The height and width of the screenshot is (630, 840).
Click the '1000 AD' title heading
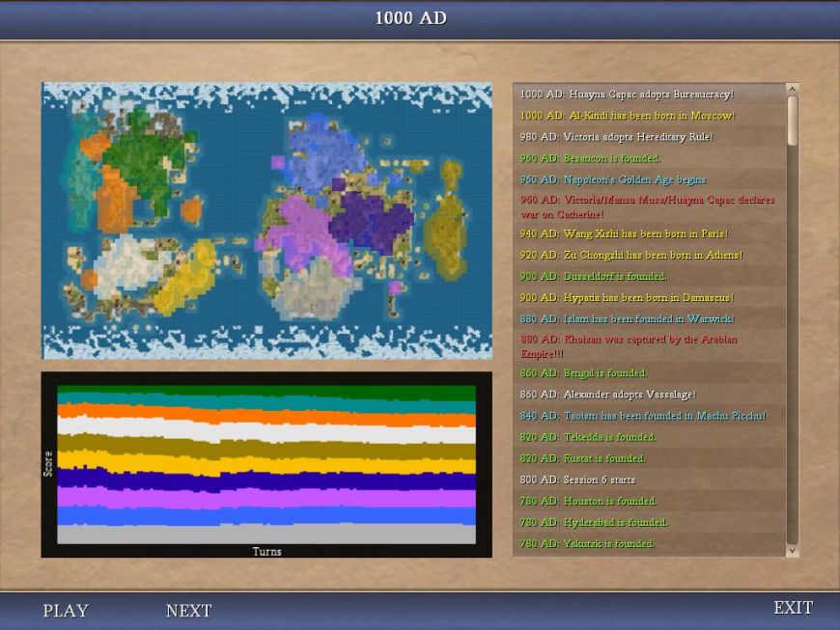pyautogui.click(x=411, y=18)
